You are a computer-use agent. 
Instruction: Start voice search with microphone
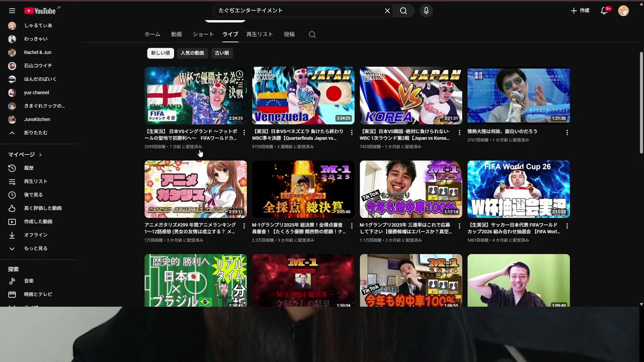tap(426, 11)
